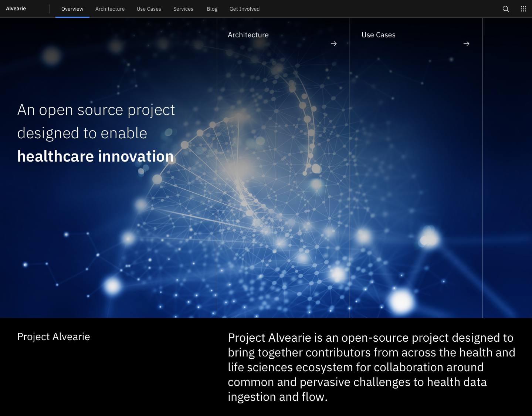
Task: Open the Get Involved nav item
Action: tap(244, 9)
